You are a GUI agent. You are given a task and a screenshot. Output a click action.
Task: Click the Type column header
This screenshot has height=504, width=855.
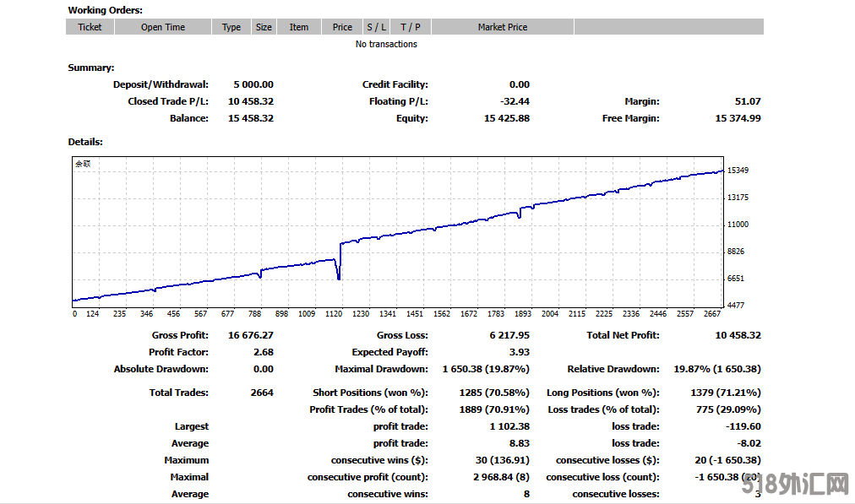point(231,27)
